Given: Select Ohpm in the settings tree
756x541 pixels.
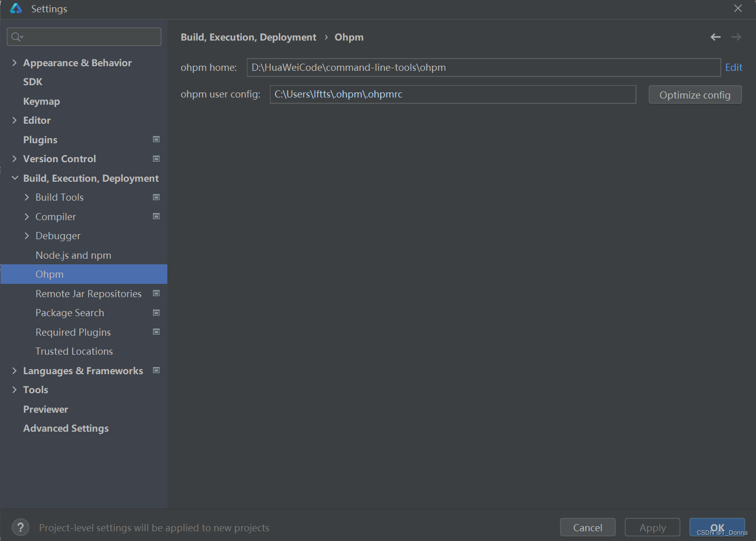Looking at the screenshot, I should pyautogui.click(x=84, y=274).
